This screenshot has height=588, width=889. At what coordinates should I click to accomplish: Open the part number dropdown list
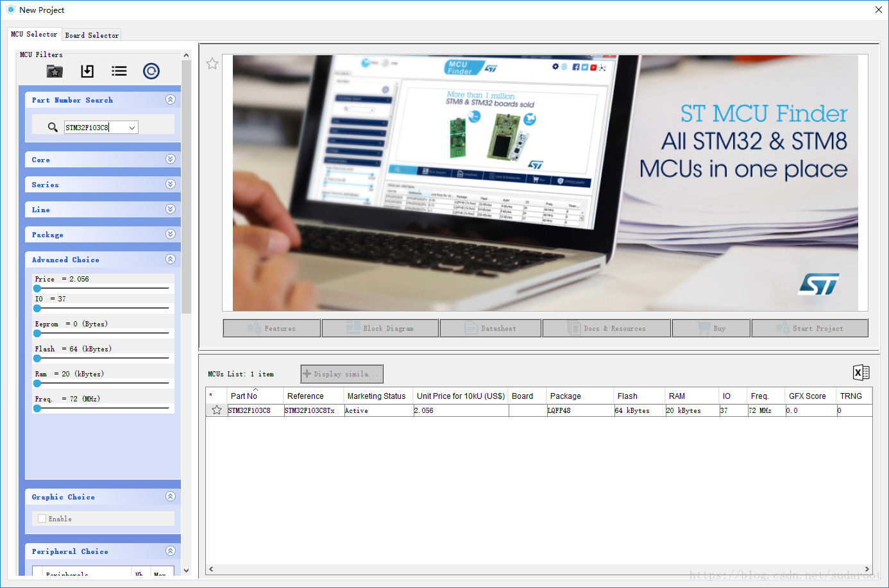pyautogui.click(x=132, y=128)
